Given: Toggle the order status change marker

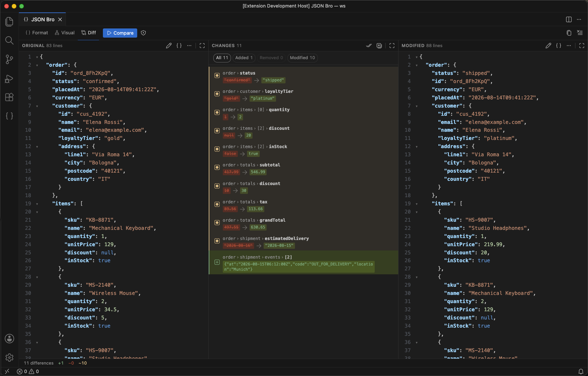Looking at the screenshot, I should click(x=217, y=76).
